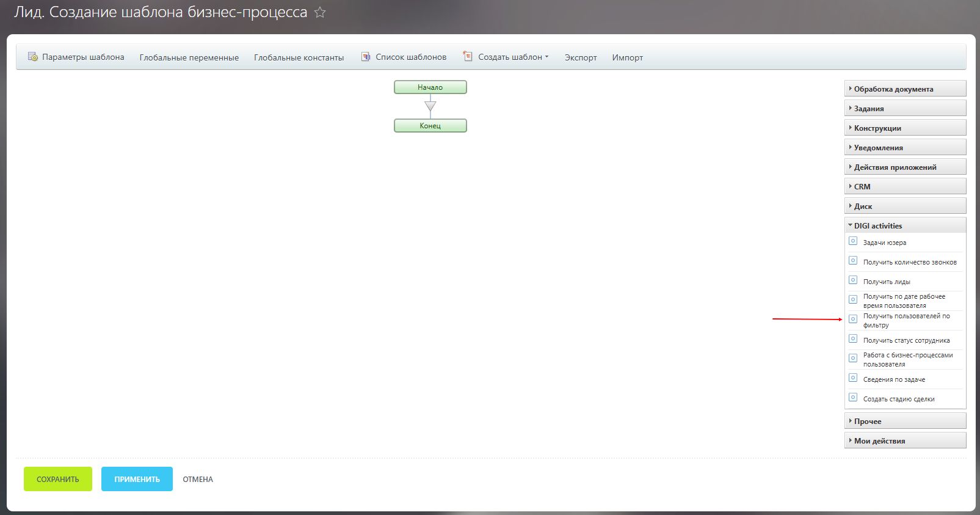This screenshot has height=515, width=980.
Task: Select the Получить статус сотрудника icon
Action: (853, 339)
